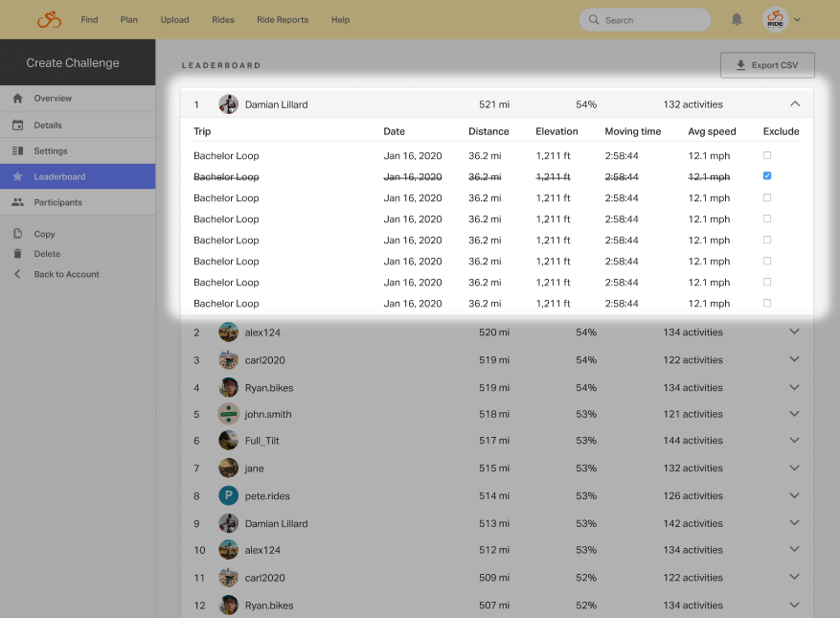
Task: Click the orange cyclist logo
Action: click(x=49, y=20)
